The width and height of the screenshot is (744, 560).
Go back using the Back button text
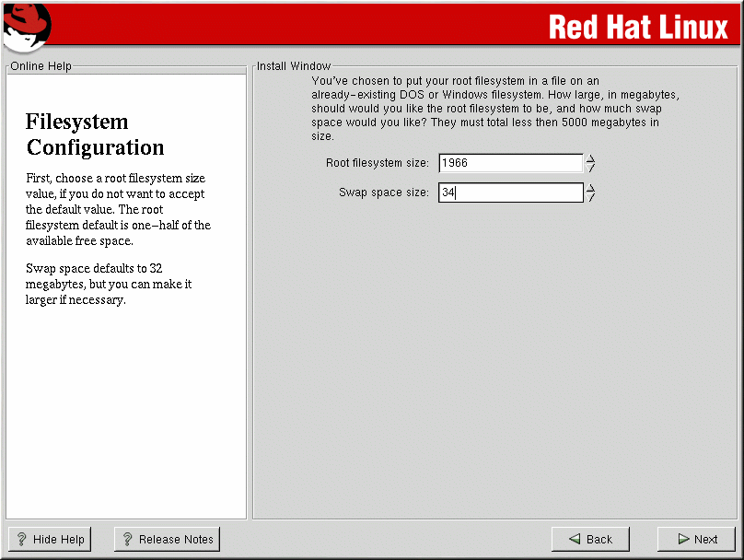coord(599,540)
